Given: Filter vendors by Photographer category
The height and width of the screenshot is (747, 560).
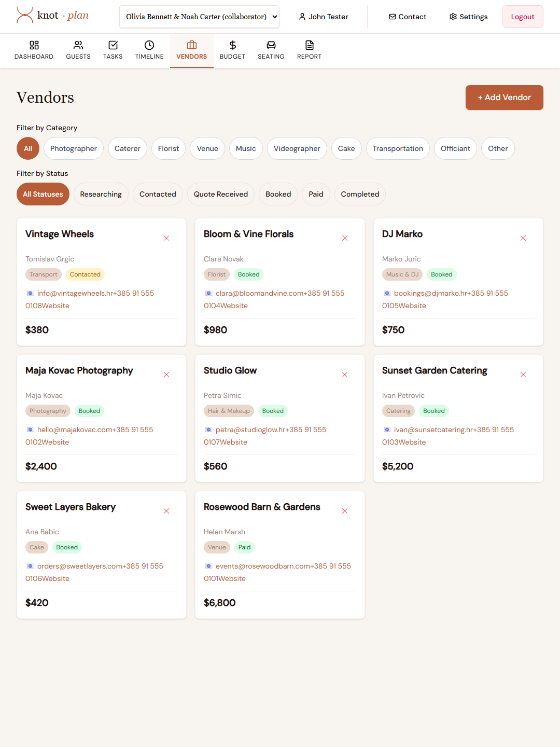Looking at the screenshot, I should [x=74, y=148].
